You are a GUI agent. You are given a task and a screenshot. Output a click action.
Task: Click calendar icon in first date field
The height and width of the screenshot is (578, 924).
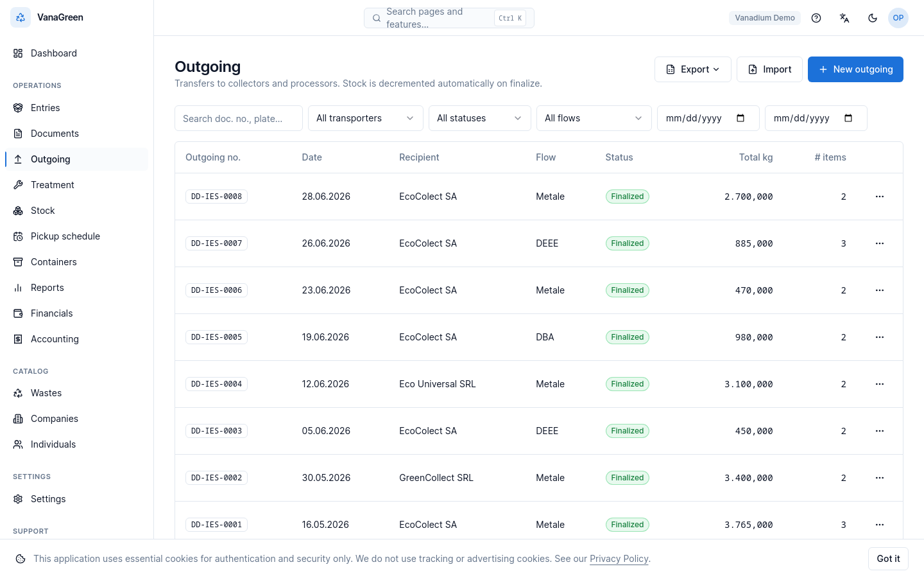click(x=740, y=118)
